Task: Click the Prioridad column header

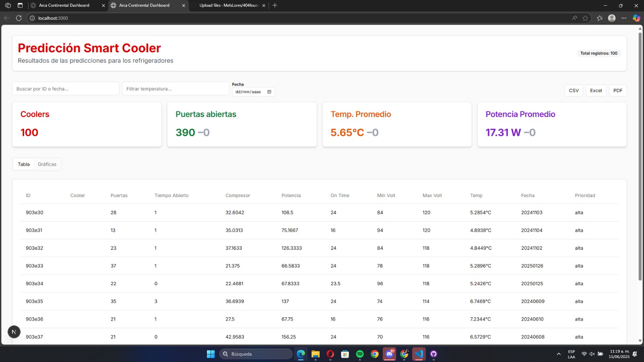Action: click(585, 195)
